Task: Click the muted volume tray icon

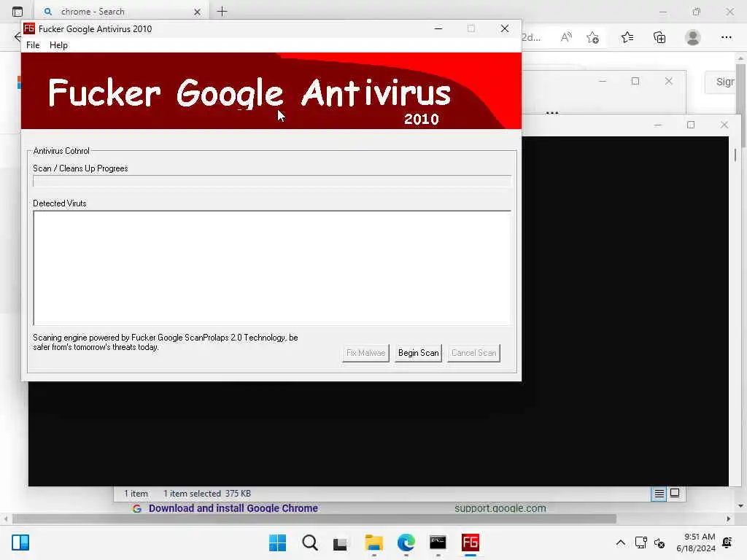Action: click(659, 542)
